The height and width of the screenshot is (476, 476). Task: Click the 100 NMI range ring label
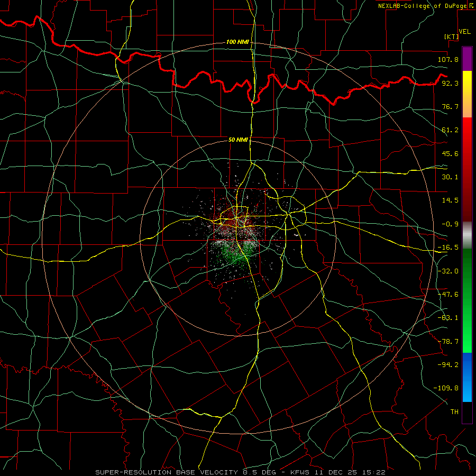pos(237,42)
